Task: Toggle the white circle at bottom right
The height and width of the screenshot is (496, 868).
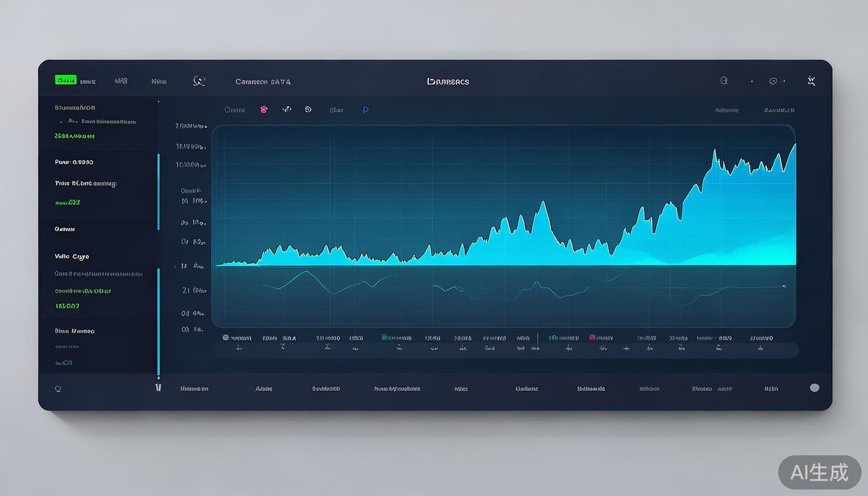Action: tap(814, 387)
